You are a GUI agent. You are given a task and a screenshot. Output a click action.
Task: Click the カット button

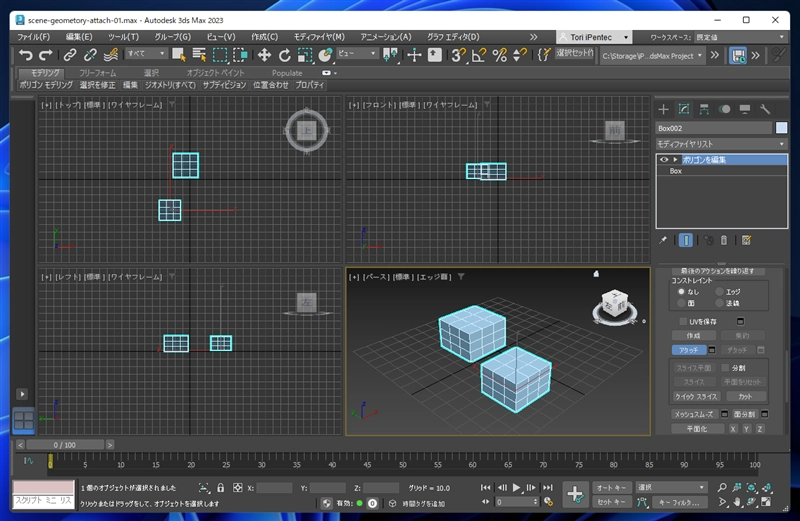pos(745,396)
